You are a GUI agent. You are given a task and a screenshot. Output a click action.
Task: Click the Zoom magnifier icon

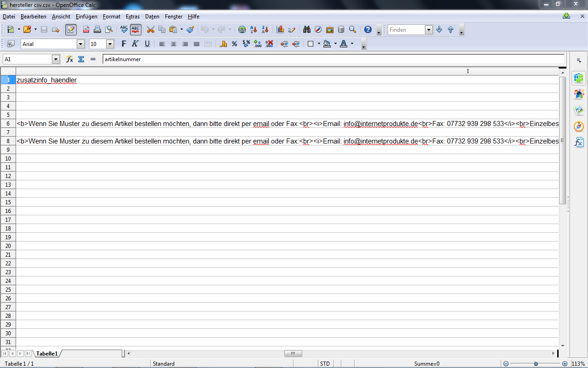click(352, 29)
